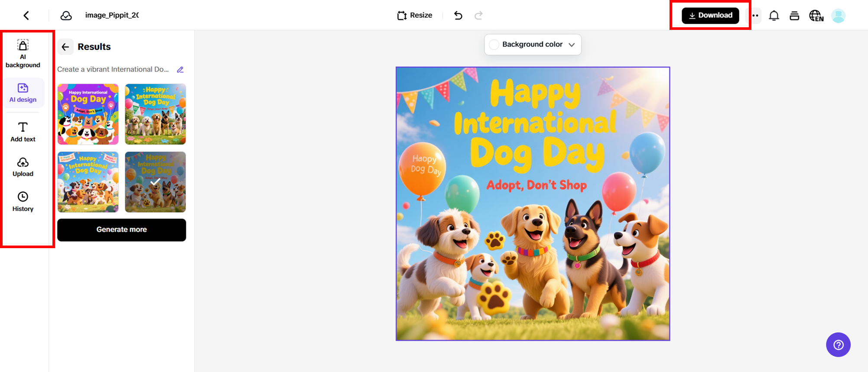Image resolution: width=868 pixels, height=372 pixels.
Task: Select the first purple Dog Day thumbnail
Action: [88, 114]
